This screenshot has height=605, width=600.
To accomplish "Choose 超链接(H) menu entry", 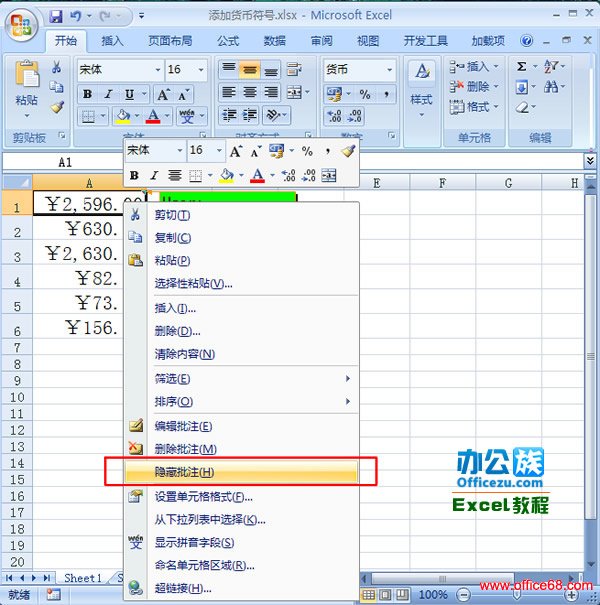I will 241,588.
